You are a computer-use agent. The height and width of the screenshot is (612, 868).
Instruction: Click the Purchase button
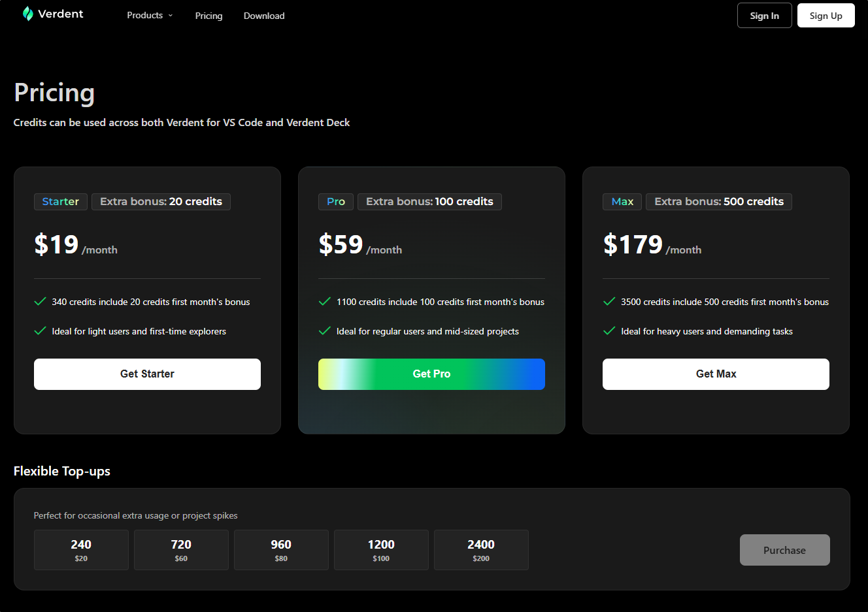coord(784,550)
